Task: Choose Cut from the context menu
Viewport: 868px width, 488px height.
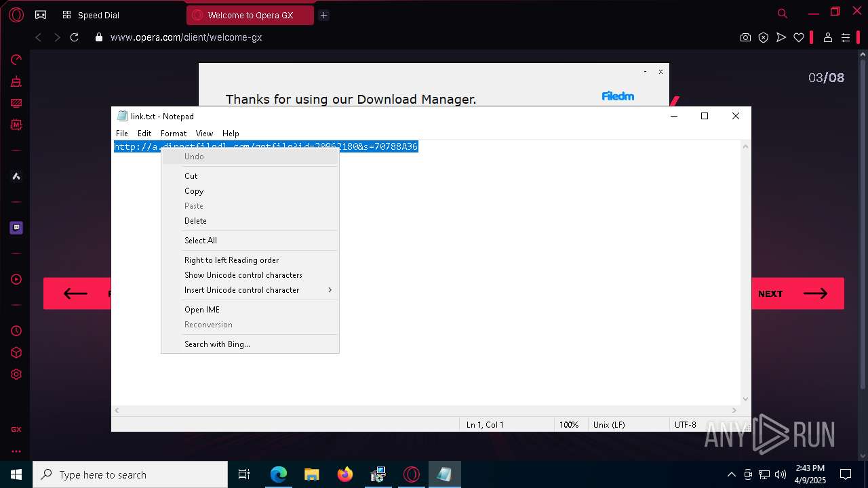Action: 250,176
